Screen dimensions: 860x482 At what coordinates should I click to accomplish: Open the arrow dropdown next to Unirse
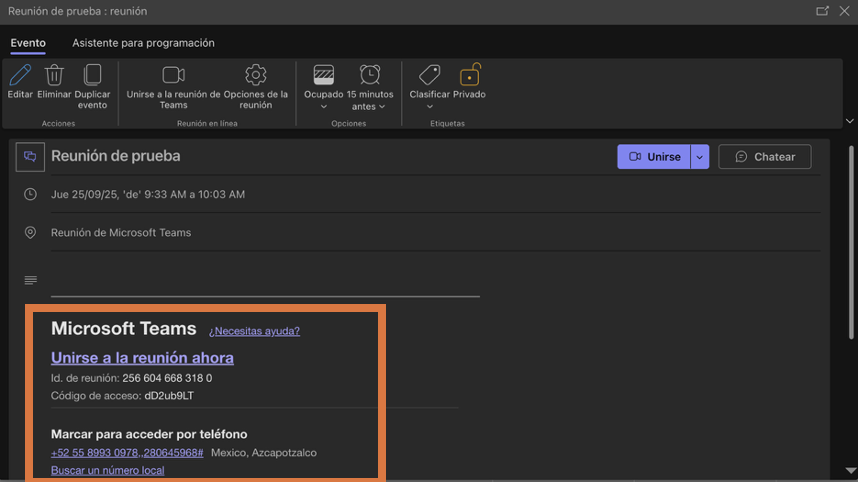click(x=700, y=157)
